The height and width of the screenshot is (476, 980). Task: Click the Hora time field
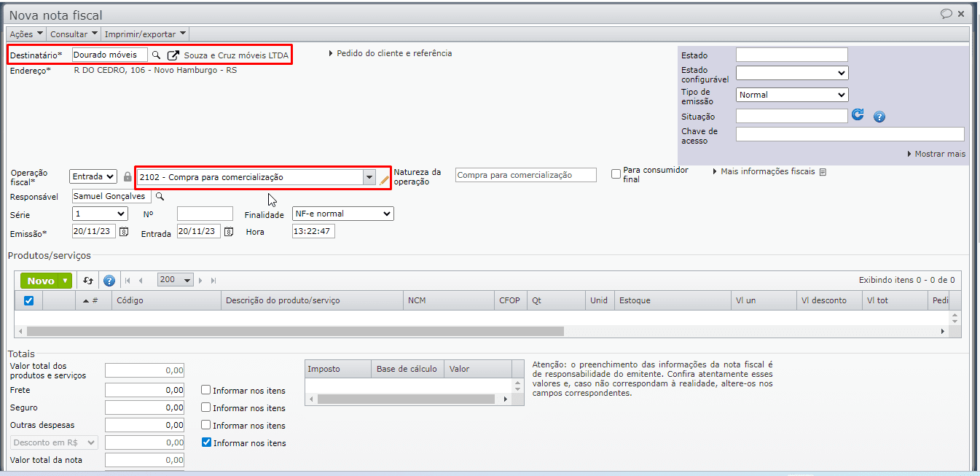[x=313, y=231]
